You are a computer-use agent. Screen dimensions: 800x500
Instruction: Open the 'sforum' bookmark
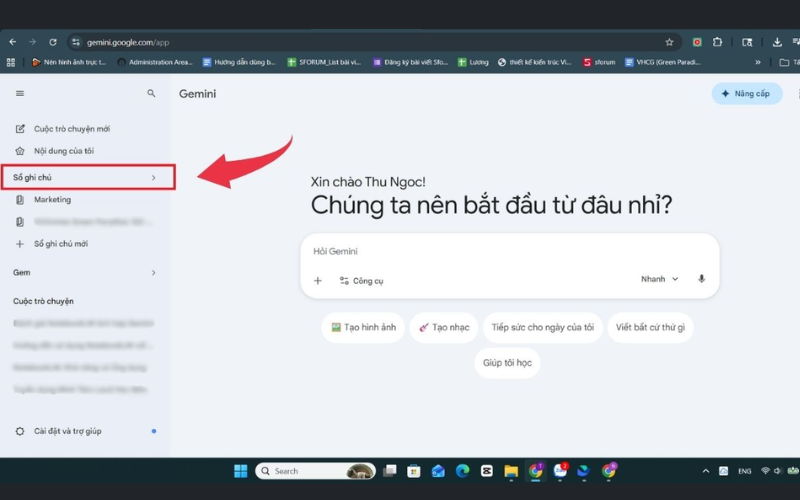tap(599, 62)
